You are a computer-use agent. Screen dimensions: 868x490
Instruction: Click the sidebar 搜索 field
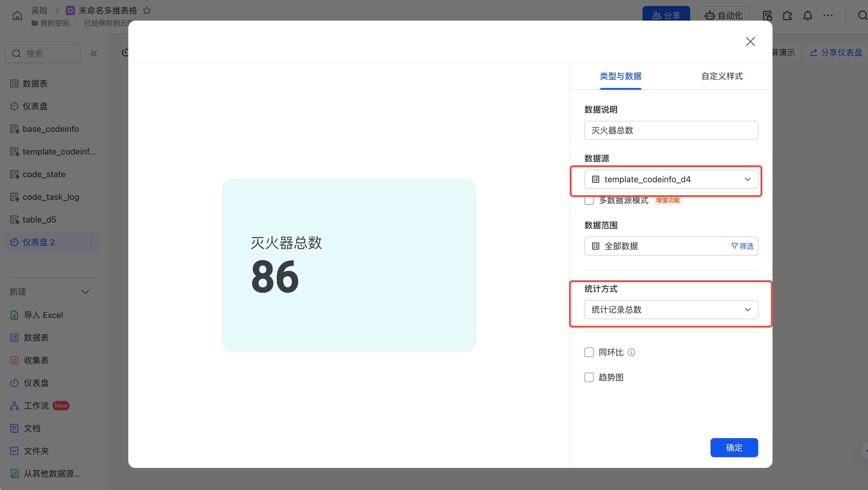pos(43,54)
